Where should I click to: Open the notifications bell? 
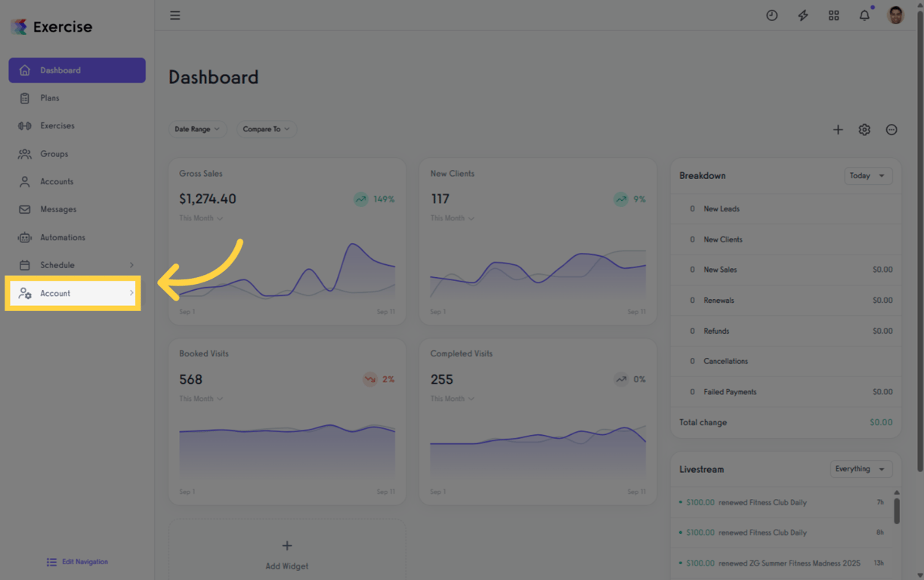[x=864, y=15]
